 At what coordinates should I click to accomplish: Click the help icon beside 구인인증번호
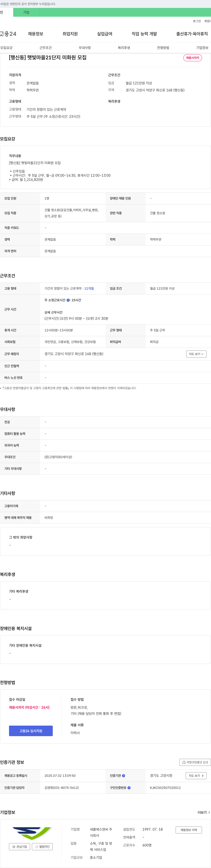pyautogui.click(x=129, y=788)
